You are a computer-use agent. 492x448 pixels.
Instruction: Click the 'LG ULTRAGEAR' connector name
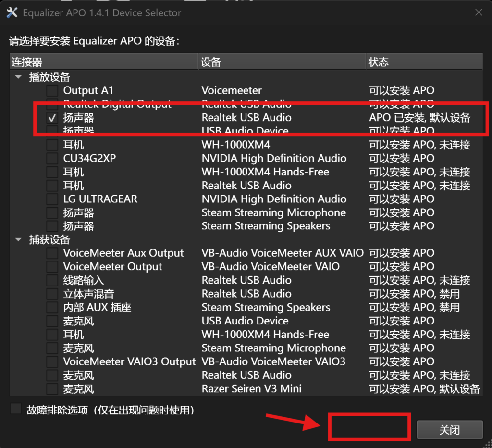pos(100,199)
